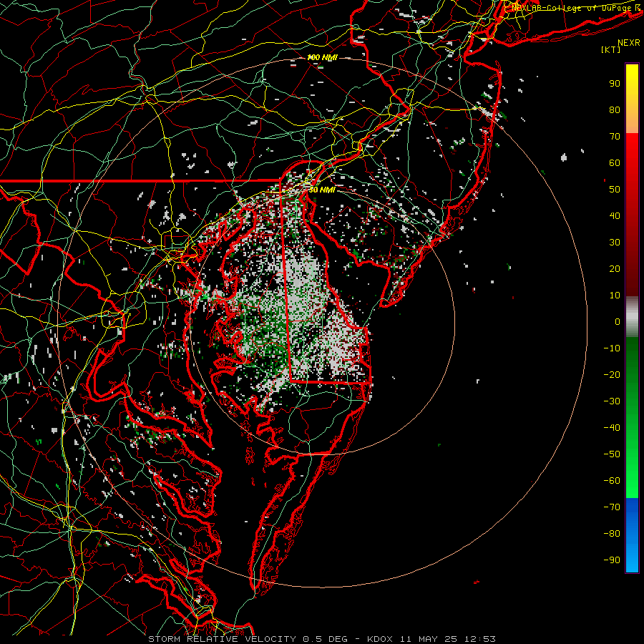Click the "NEXR" label above the scale
The image size is (644, 644).
(629, 43)
